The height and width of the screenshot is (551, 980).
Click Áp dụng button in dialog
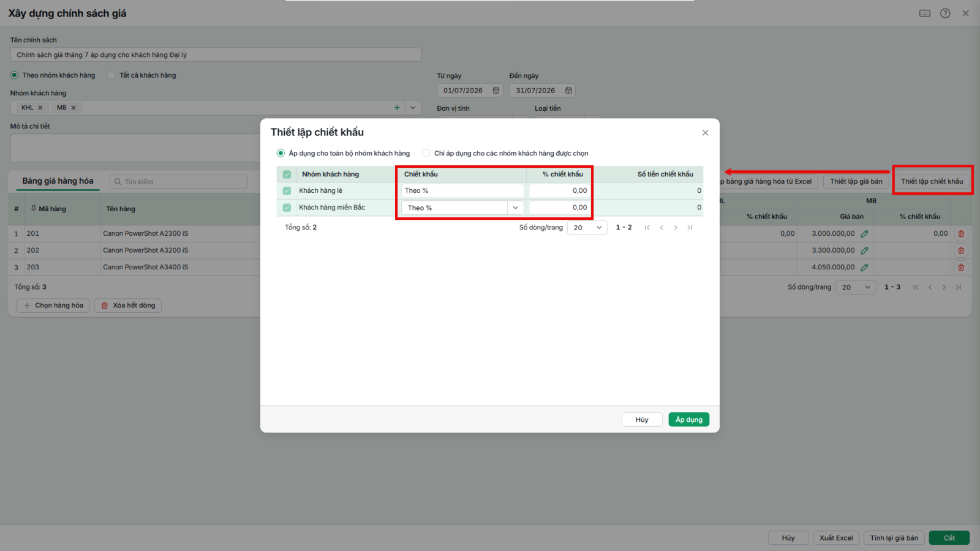click(x=689, y=419)
